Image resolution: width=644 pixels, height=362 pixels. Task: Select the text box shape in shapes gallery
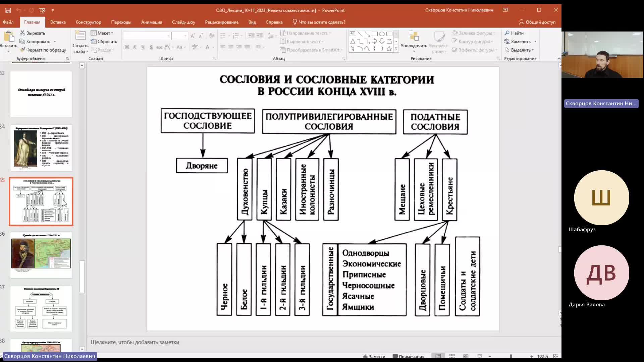(x=352, y=34)
